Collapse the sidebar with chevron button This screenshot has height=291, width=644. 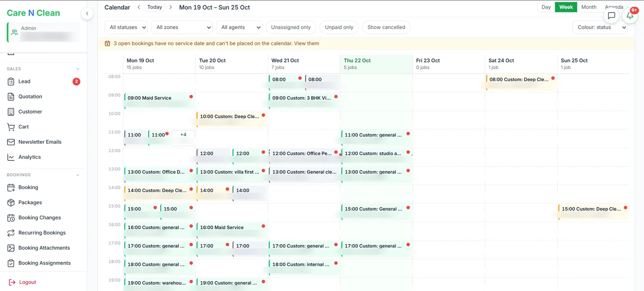(87, 14)
